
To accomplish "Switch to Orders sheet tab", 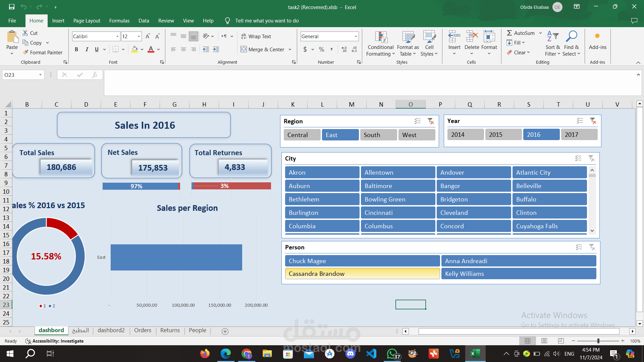I will 143,330.
